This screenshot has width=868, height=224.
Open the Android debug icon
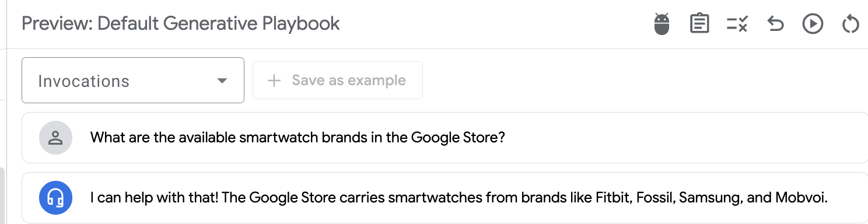tap(661, 24)
